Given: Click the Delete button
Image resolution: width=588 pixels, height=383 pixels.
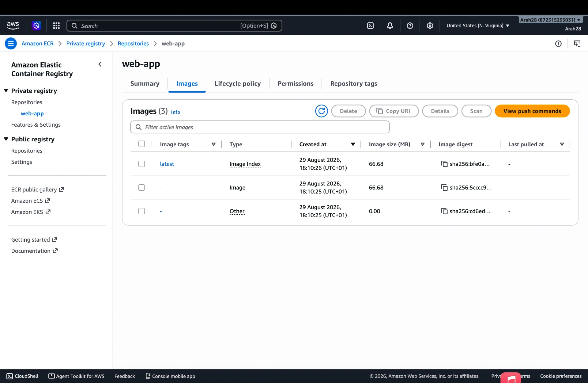Looking at the screenshot, I should 349,111.
